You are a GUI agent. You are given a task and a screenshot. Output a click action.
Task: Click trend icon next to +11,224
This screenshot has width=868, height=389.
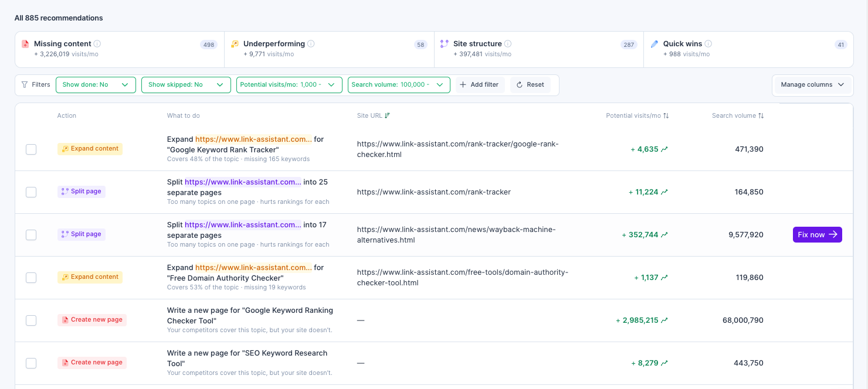664,192
